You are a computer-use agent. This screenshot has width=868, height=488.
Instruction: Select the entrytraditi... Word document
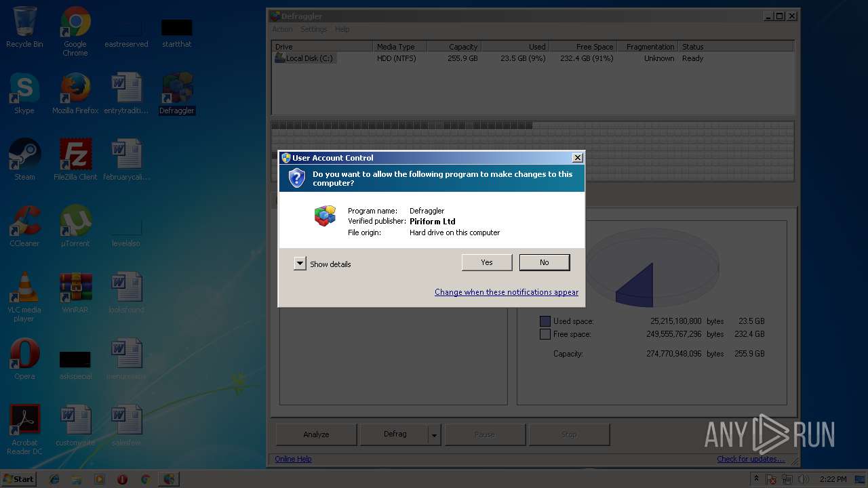[126, 94]
